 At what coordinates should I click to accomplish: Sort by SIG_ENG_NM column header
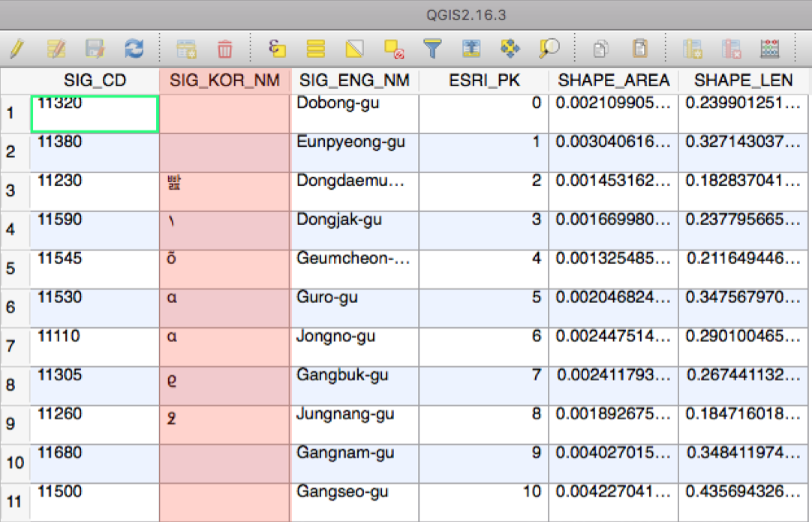(x=354, y=81)
